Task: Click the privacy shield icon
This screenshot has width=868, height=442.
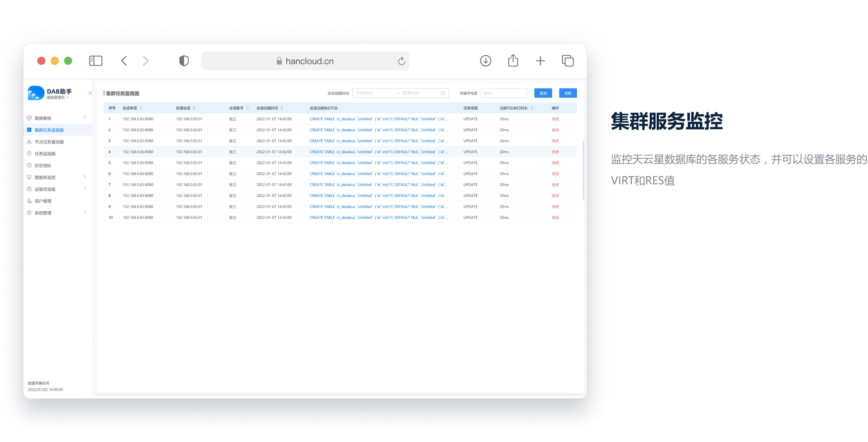Action: pos(184,61)
